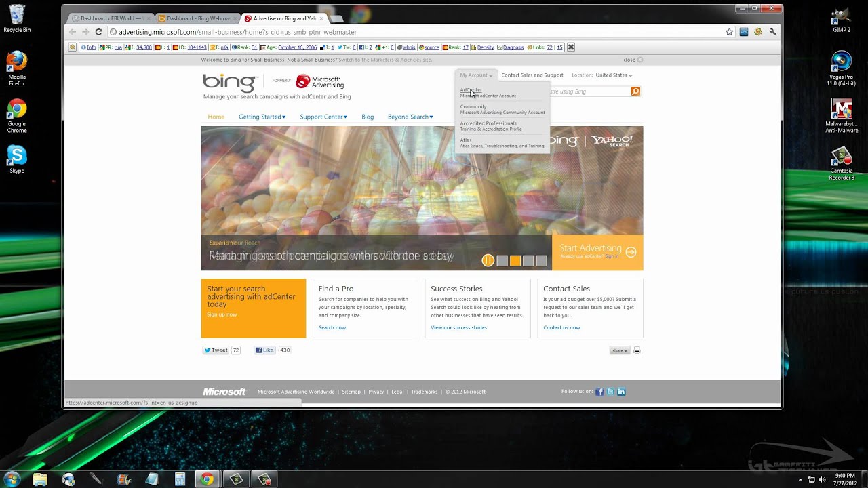Select the highlighted orange slide square
Viewport: 868px width, 488px height.
[x=515, y=261]
